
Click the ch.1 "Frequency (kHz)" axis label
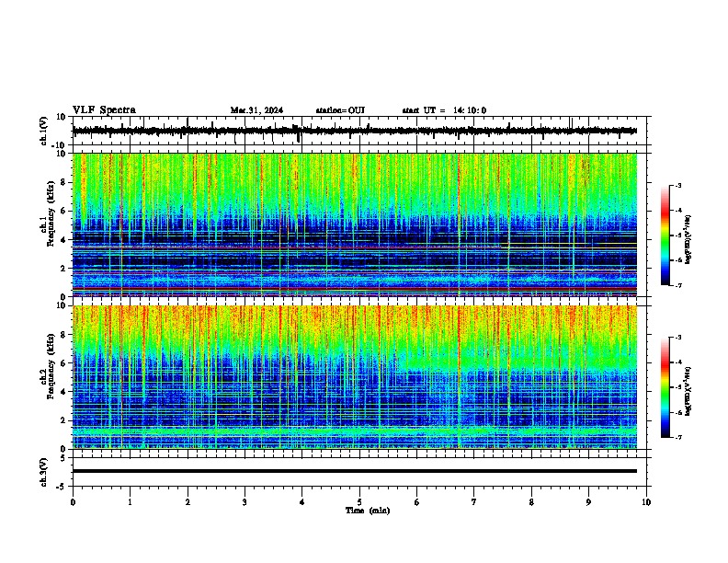point(51,214)
